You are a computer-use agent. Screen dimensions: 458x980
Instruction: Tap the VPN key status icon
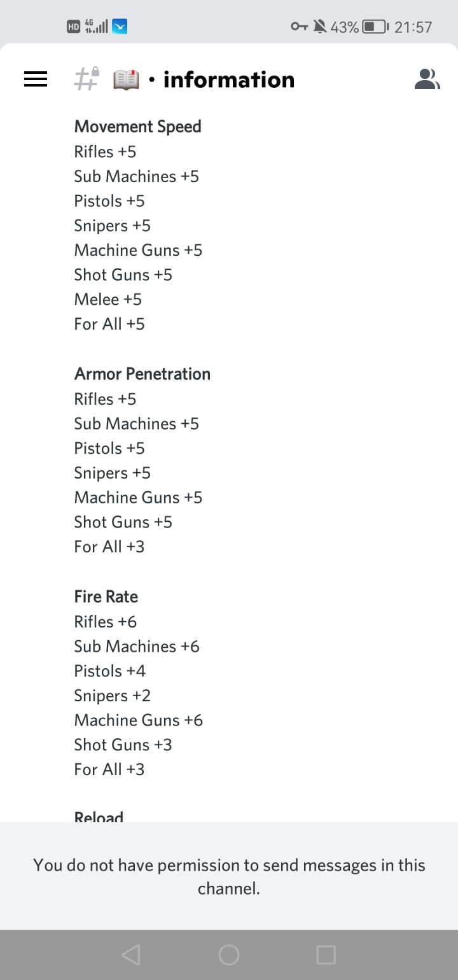(299, 27)
